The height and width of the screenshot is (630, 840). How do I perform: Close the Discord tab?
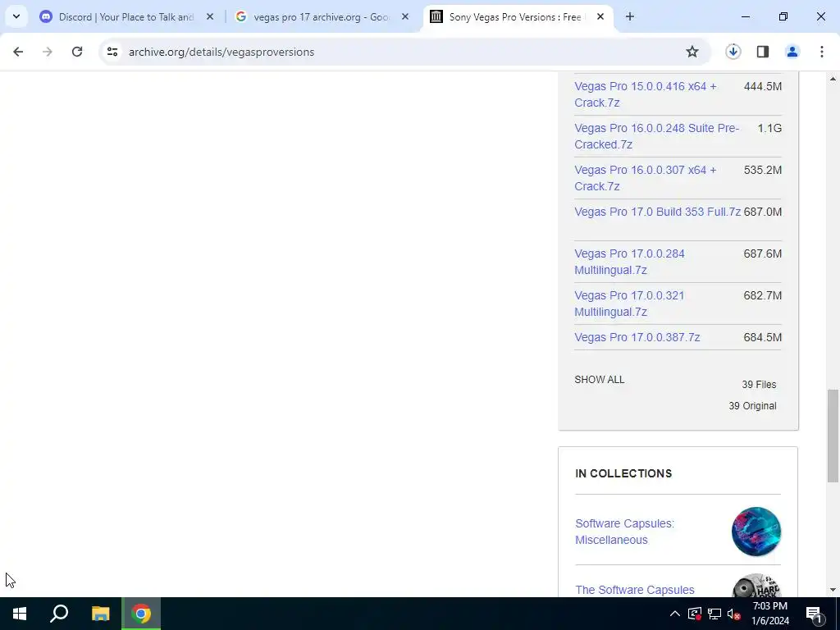pos(210,16)
